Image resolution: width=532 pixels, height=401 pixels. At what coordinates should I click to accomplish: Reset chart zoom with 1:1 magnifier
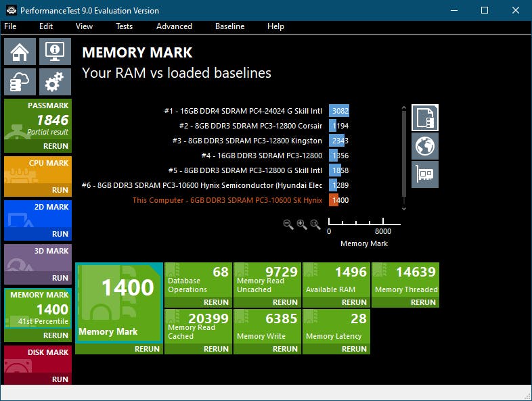point(315,225)
